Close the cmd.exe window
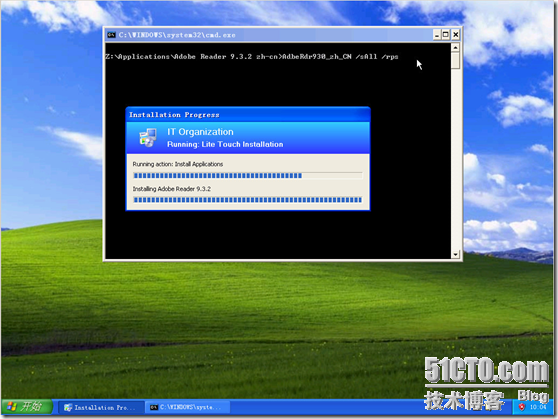 click(x=456, y=35)
